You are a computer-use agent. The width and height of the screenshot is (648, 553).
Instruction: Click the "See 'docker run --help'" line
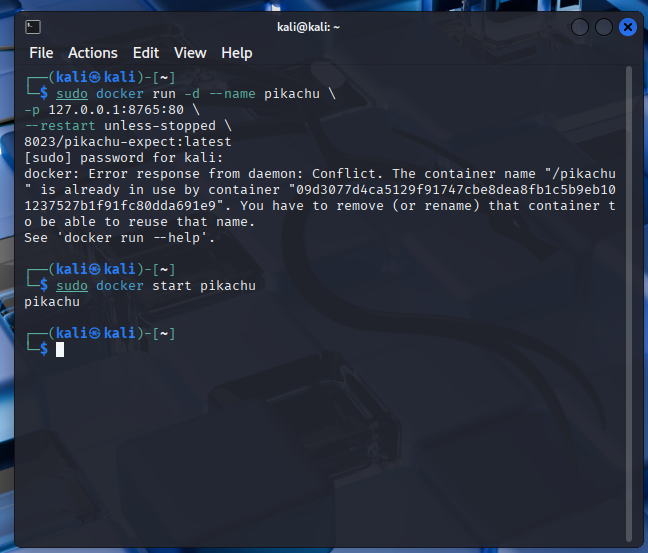coord(120,238)
